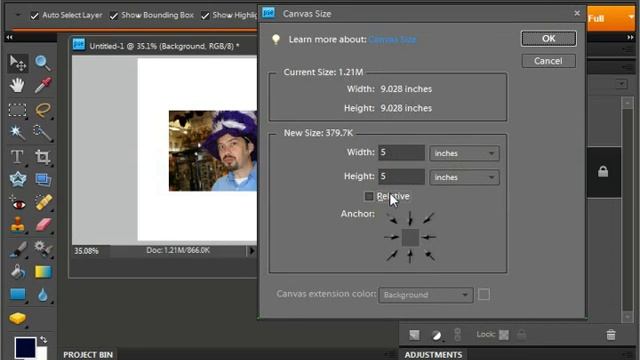This screenshot has height=360, width=640.
Task: Select the Cookie Cutter star tool
Action: pyautogui.click(x=18, y=179)
